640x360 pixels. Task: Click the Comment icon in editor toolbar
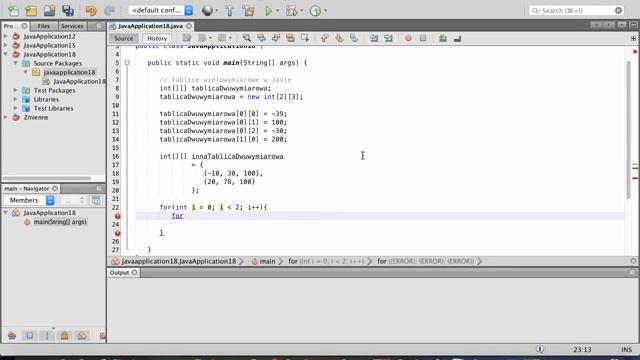[x=443, y=38]
